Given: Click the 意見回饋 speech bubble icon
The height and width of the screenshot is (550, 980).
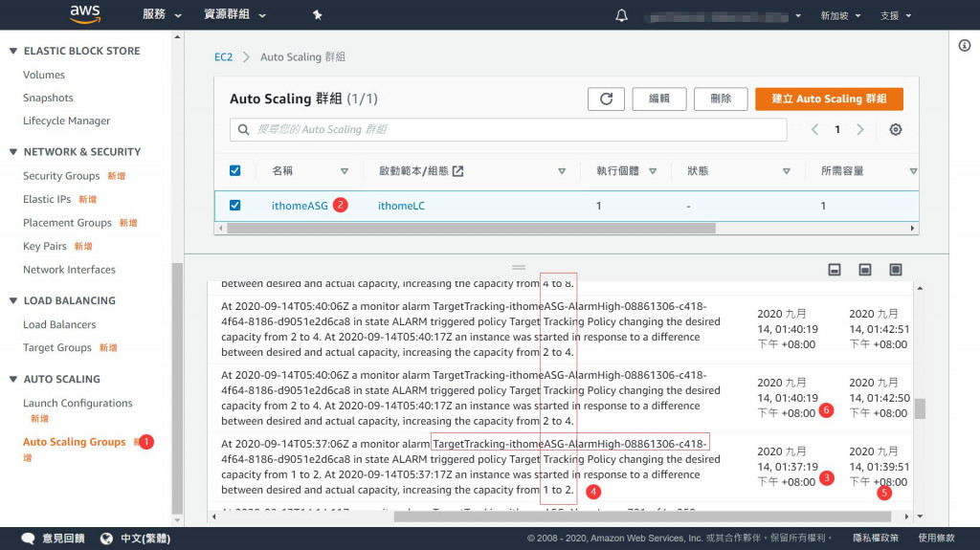Looking at the screenshot, I should click(x=28, y=539).
